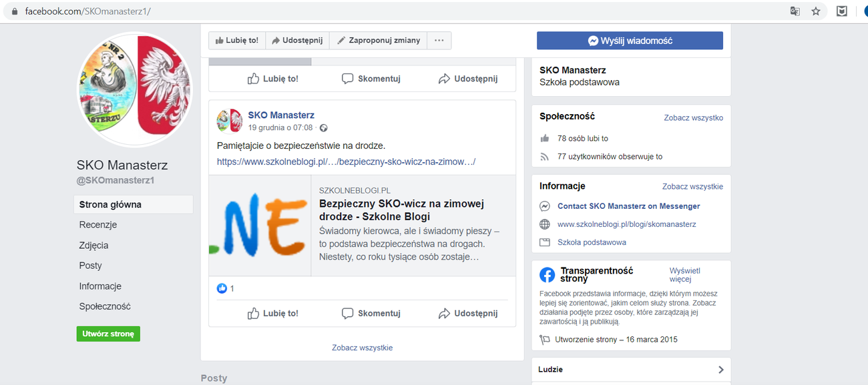Open Społeczność in the sidebar menu
Screen dimensions: 868x385
(105, 307)
